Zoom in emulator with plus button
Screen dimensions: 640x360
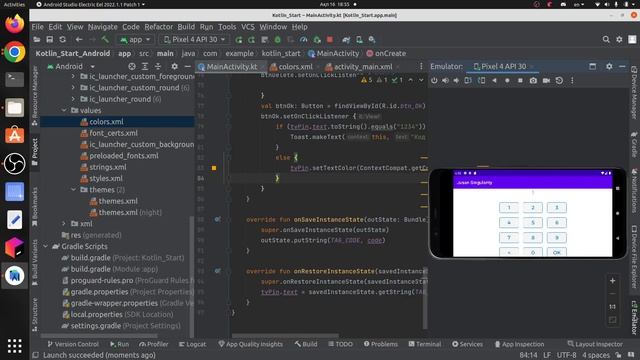[613, 281]
